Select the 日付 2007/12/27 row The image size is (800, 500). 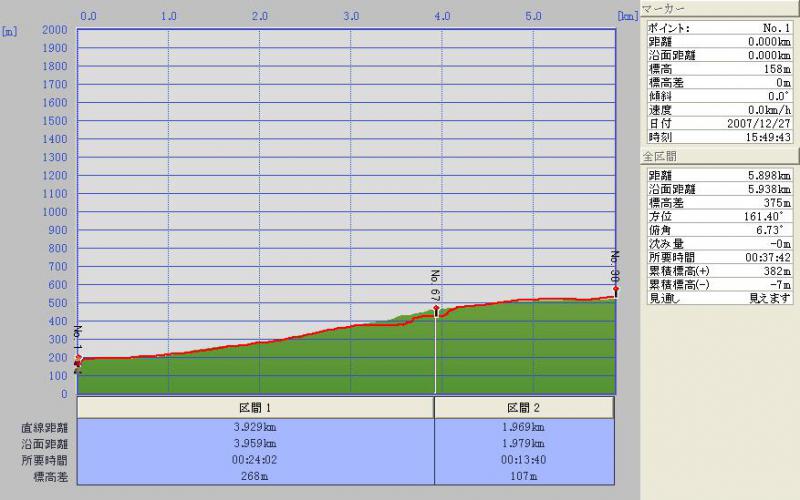click(x=719, y=123)
